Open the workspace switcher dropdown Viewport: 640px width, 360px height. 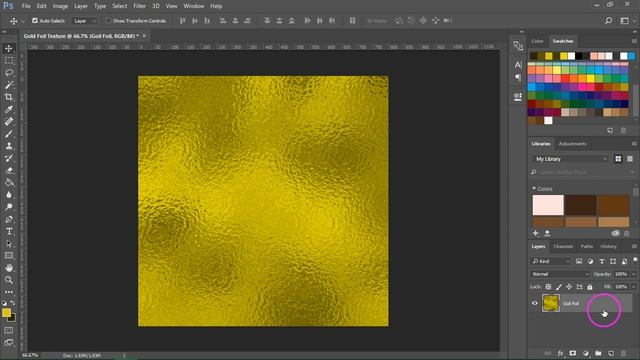(x=624, y=20)
